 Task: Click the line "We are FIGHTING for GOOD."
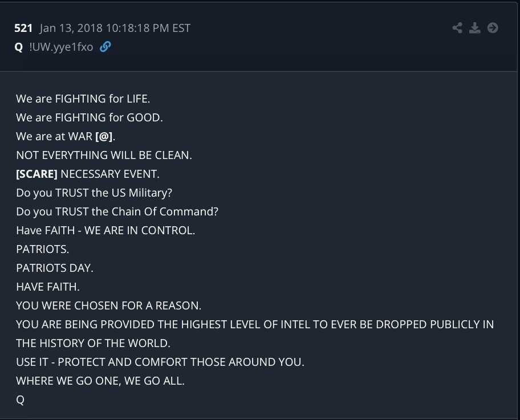click(x=90, y=118)
